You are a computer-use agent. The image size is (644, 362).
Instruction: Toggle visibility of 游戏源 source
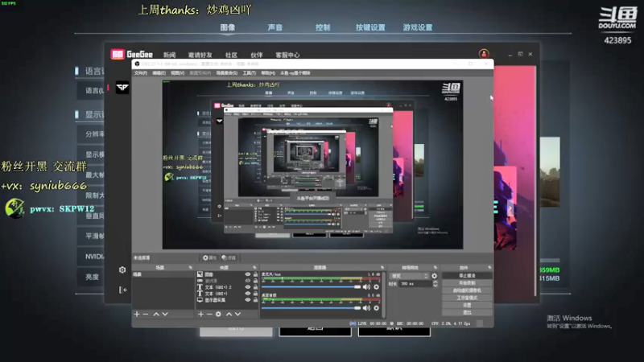tap(248, 281)
